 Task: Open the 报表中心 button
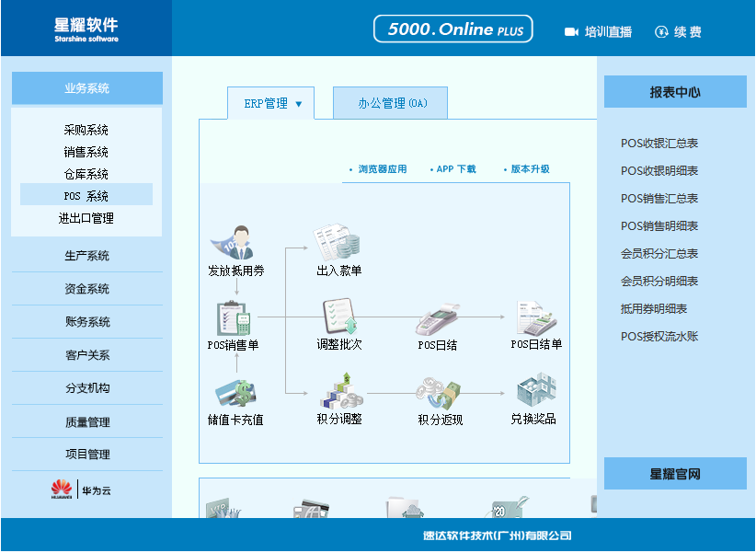click(675, 92)
